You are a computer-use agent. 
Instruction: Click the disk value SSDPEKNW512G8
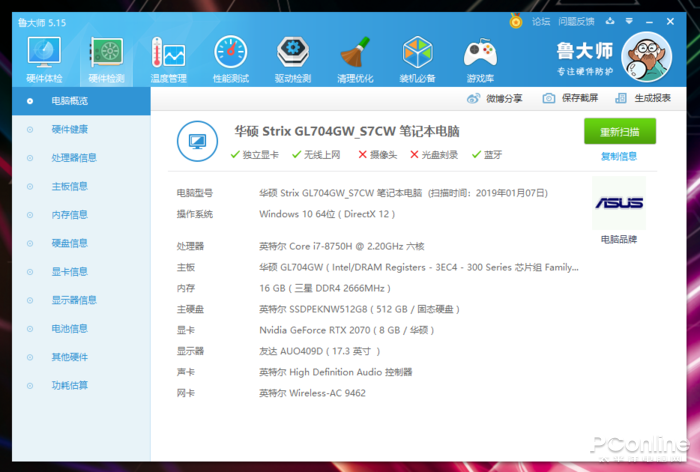359,309
